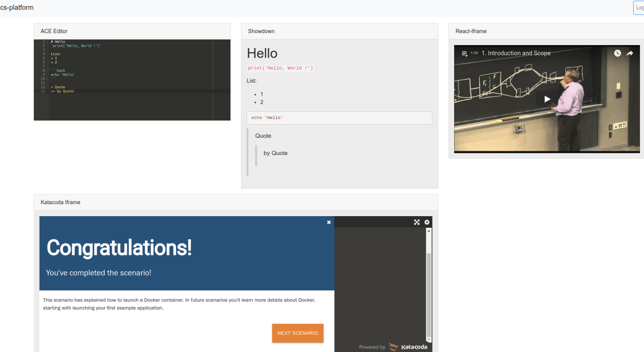Click the Showdown card header
Image resolution: width=644 pixels, height=352 pixels.
(x=340, y=31)
